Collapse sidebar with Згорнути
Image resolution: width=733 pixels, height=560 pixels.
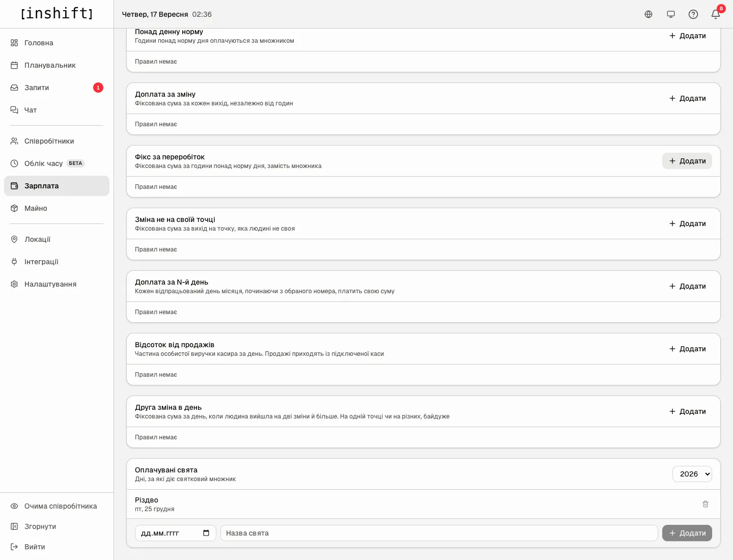(x=57, y=526)
